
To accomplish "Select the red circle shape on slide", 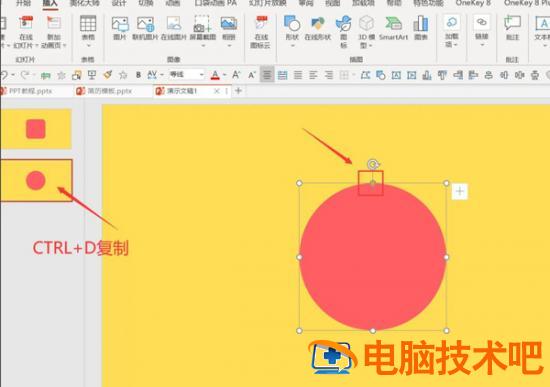I will click(x=373, y=257).
